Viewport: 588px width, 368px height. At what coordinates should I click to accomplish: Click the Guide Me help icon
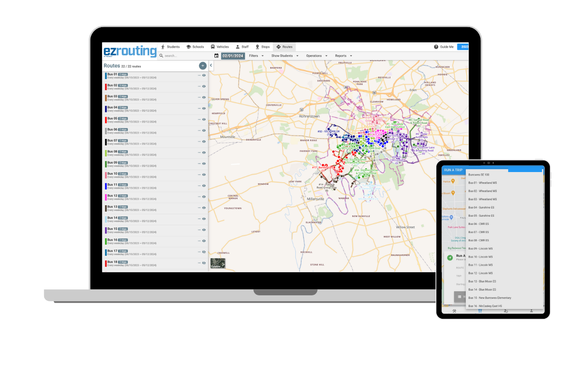pos(436,47)
